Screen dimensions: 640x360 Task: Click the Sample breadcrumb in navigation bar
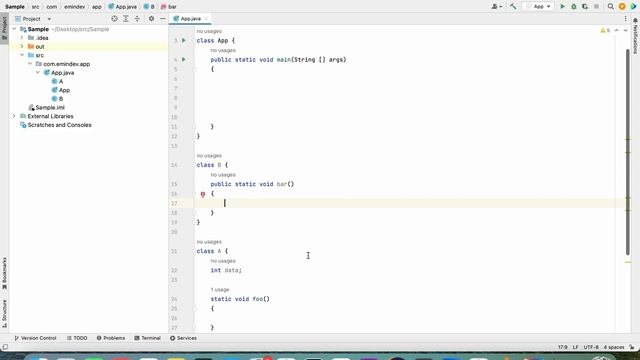[x=15, y=7]
